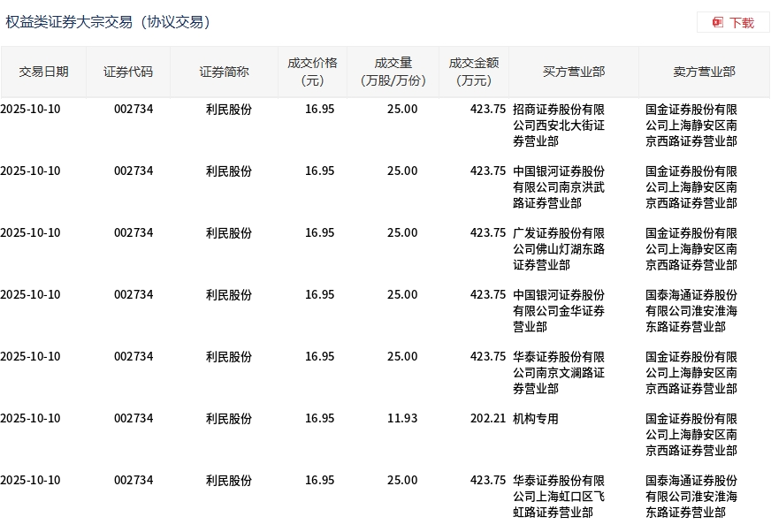Image resolution: width=771 pixels, height=532 pixels.
Task: Select buyer 中国银河证券南京洪武路证券营业部 cell
Action: [559, 187]
